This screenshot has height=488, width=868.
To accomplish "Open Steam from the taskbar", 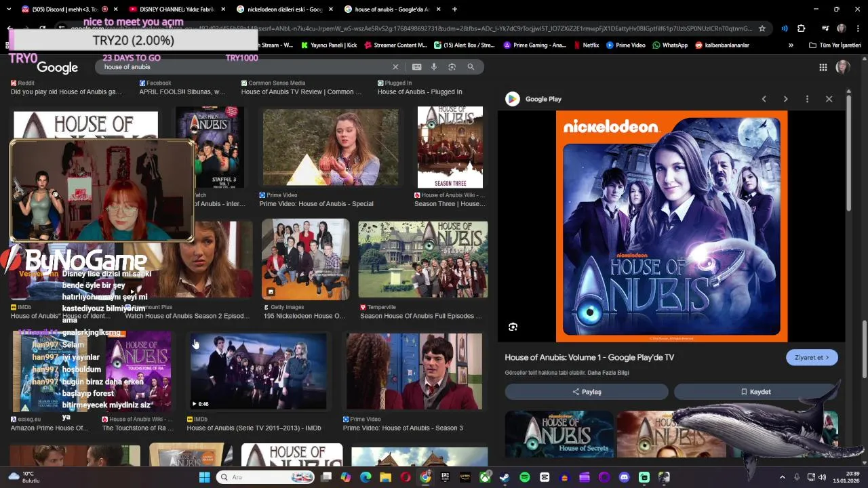I will point(505,477).
